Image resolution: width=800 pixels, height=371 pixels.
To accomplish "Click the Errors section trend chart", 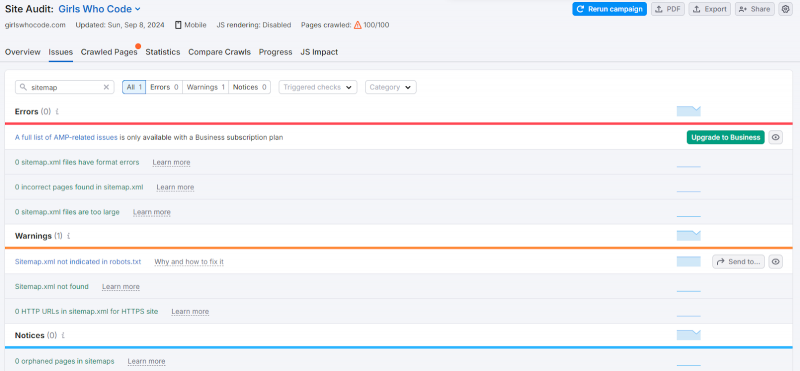I will tap(689, 111).
